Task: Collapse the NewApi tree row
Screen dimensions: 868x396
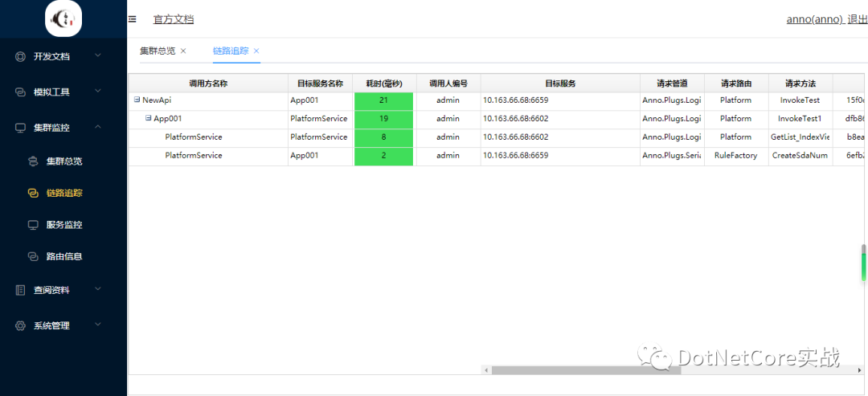Action: point(137,100)
